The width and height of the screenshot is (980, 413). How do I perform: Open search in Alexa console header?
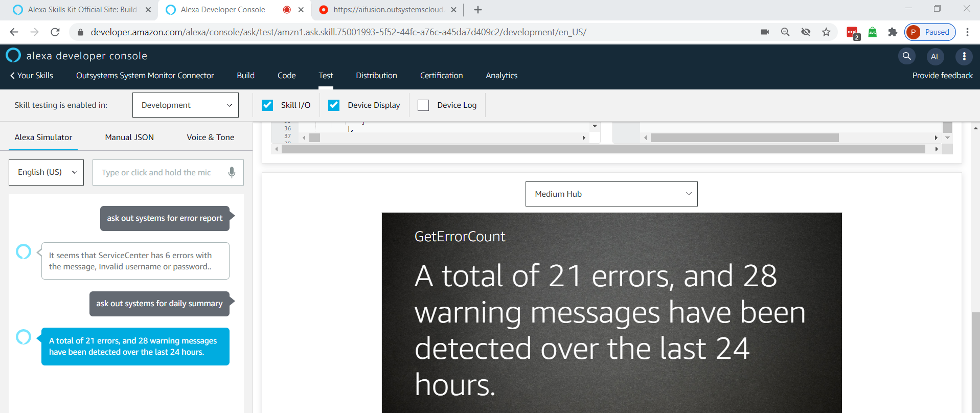tap(906, 56)
